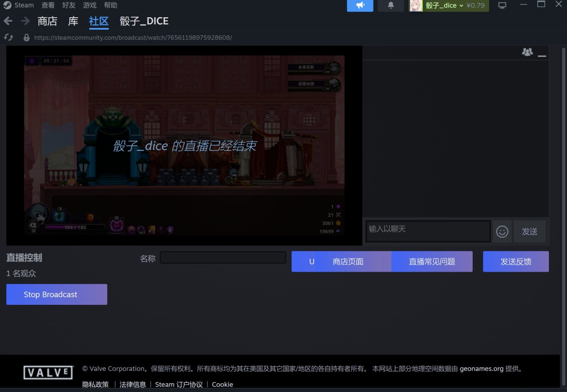
Task: Click the Valve logo in footer
Action: point(48,373)
